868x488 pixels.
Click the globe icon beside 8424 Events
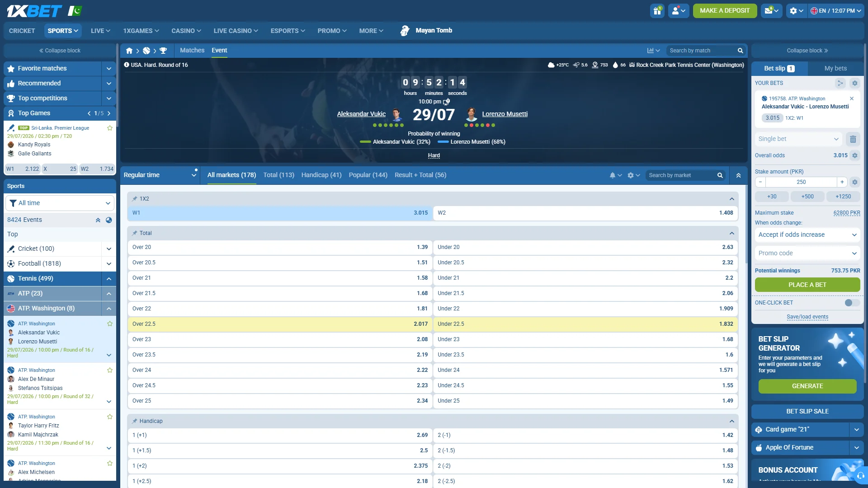pos(108,220)
